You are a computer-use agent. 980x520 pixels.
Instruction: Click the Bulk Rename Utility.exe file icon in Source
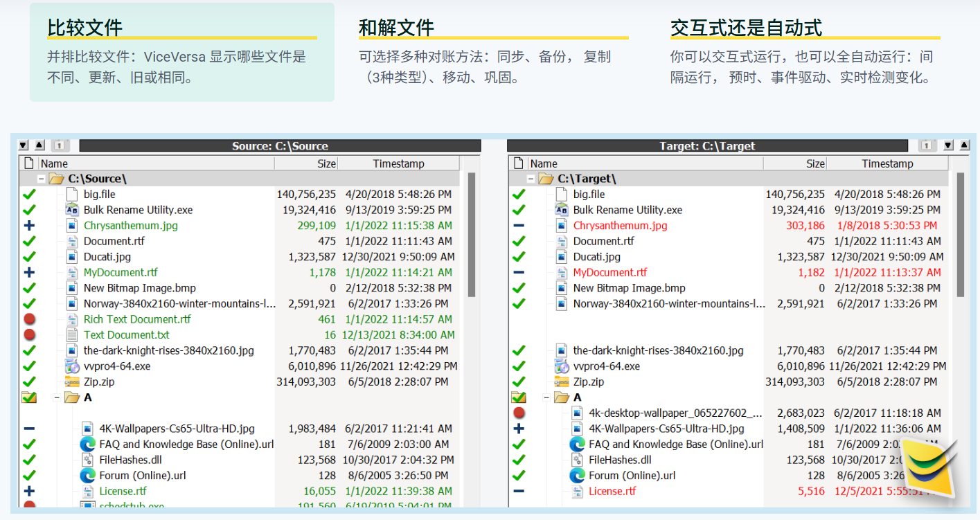coord(73,210)
